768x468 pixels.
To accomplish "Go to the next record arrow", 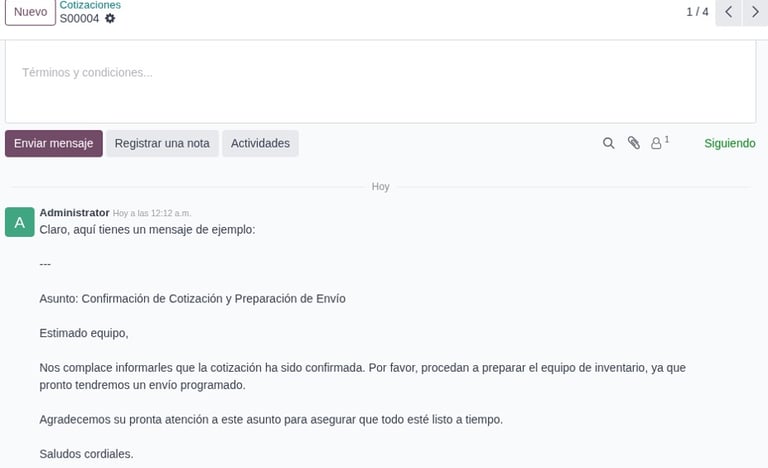I will (x=755, y=12).
